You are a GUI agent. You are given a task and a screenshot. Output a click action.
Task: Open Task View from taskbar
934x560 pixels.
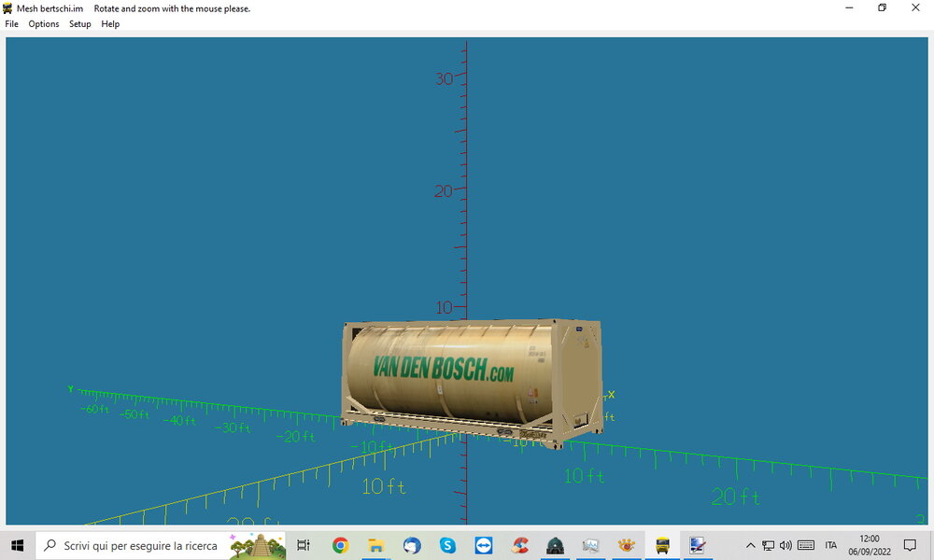pos(304,545)
